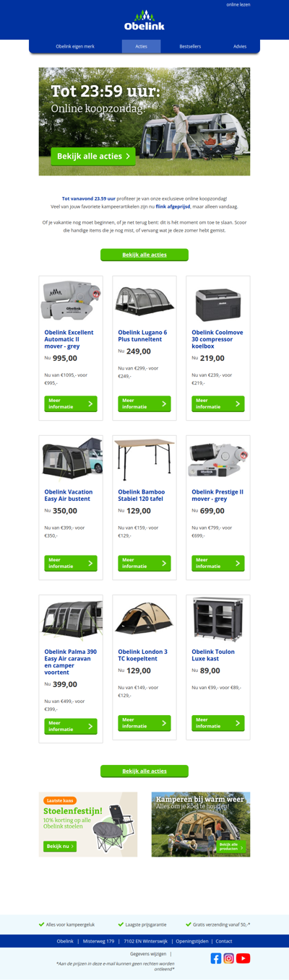
Task: Open the Kamperen bij warm weer banner
Action: pos(201,824)
